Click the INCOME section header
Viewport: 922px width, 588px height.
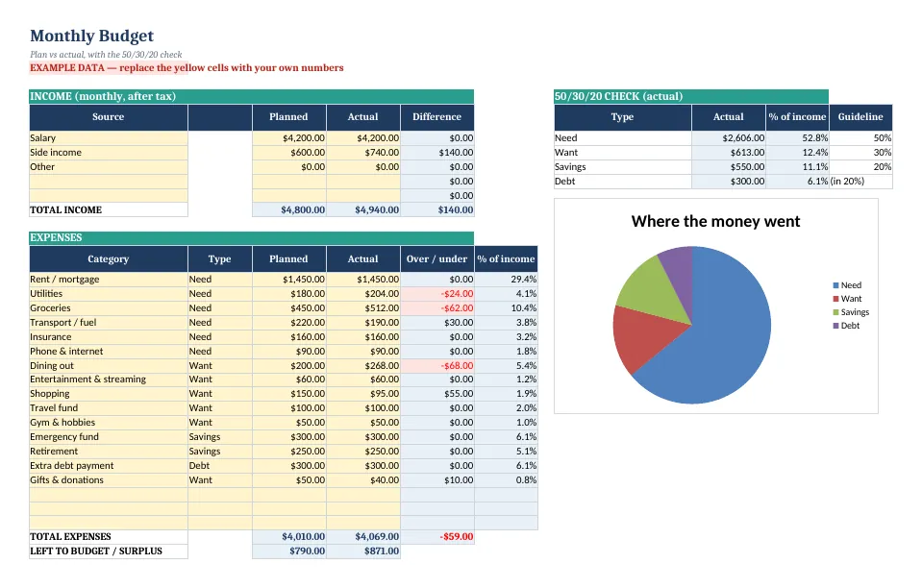pyautogui.click(x=251, y=96)
